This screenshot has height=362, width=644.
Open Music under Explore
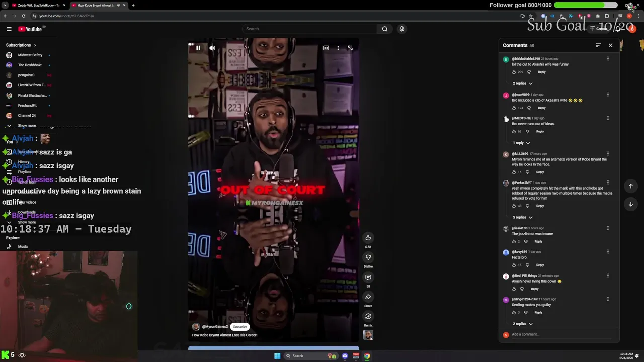pyautogui.click(x=23, y=247)
